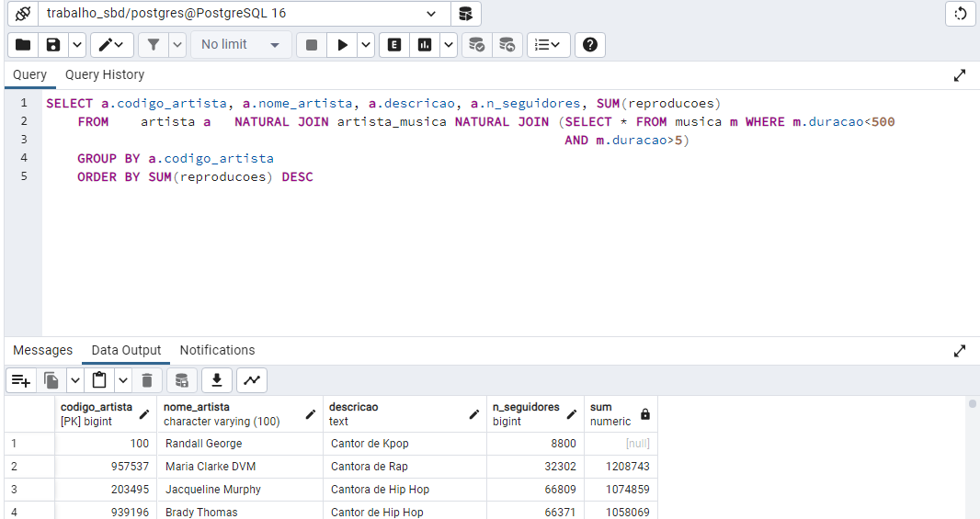Click the Explain (E) query icon

pos(394,45)
